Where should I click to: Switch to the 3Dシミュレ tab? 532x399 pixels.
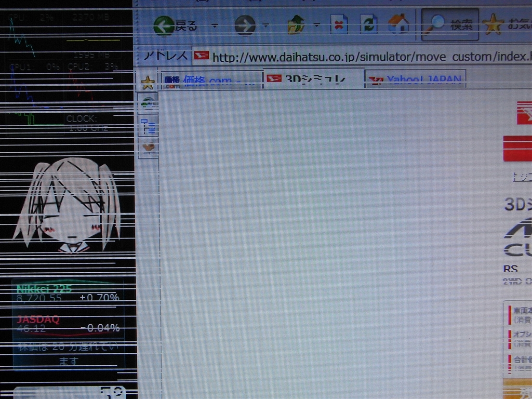point(313,79)
